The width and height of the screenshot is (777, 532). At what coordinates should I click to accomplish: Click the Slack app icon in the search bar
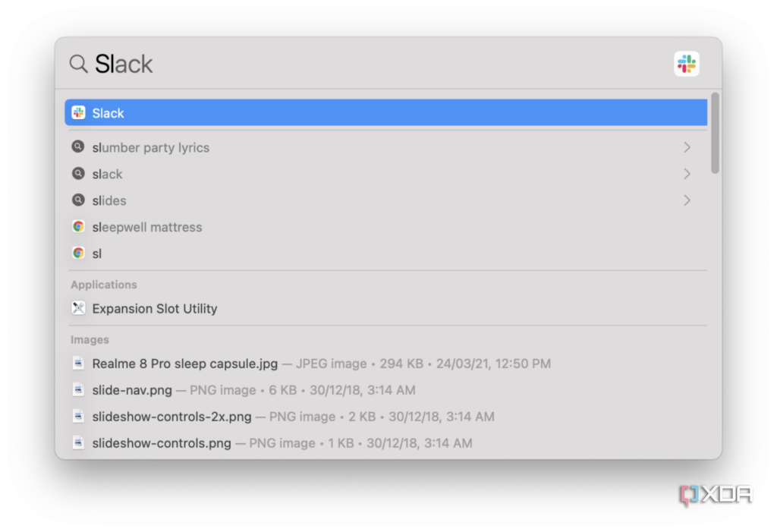pos(686,64)
